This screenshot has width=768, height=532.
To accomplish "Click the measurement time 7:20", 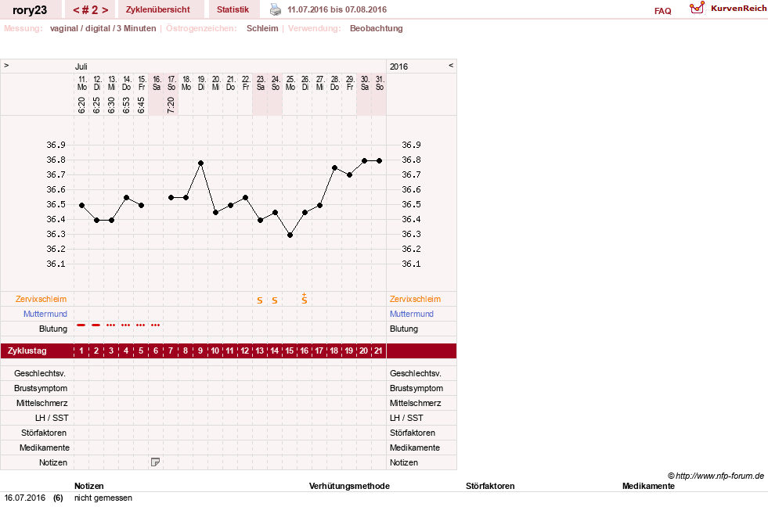I will [171, 105].
